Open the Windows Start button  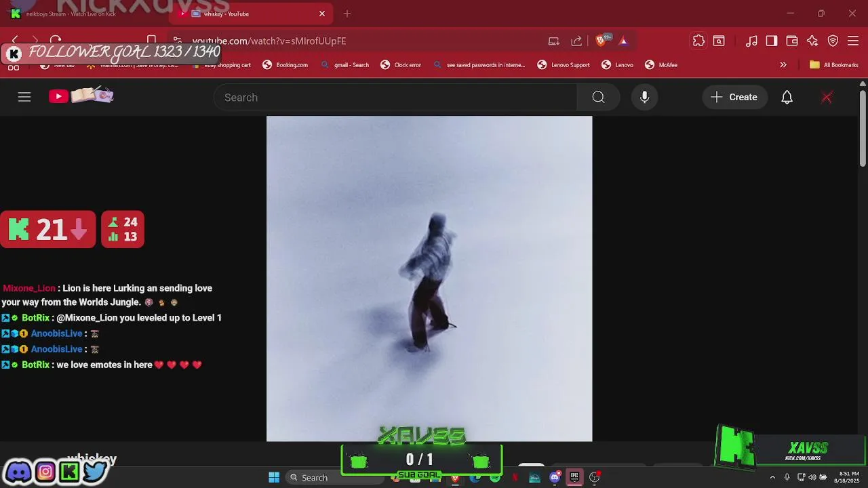274,477
